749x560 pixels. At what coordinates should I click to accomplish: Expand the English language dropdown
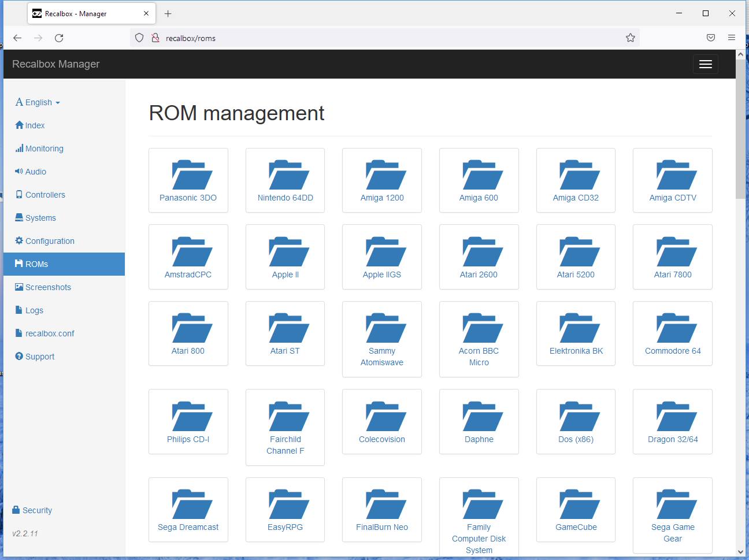pos(38,102)
